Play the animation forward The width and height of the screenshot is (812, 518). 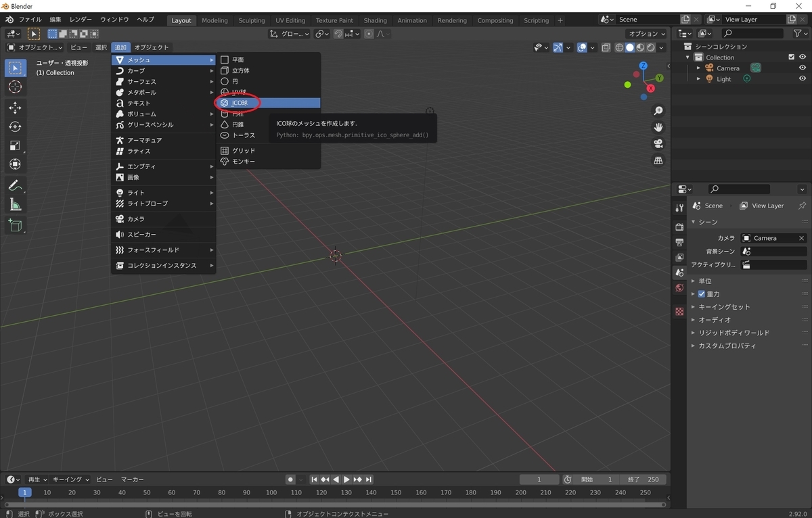pyautogui.click(x=346, y=479)
